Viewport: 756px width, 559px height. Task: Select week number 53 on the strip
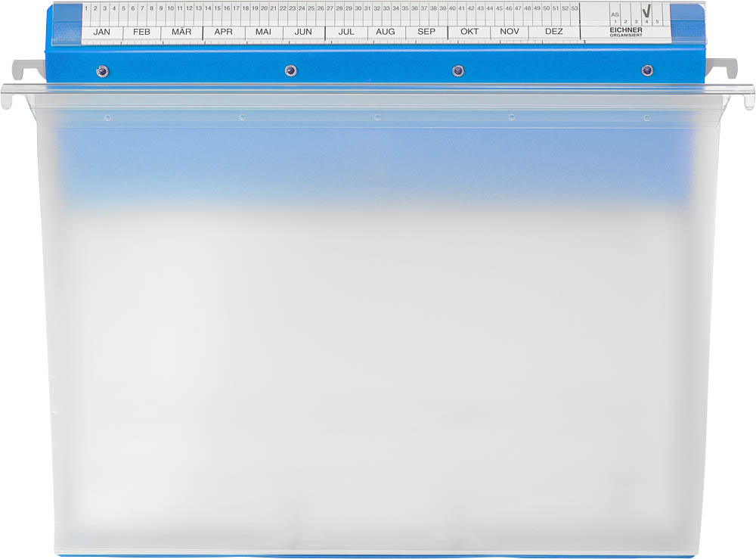[575, 8]
